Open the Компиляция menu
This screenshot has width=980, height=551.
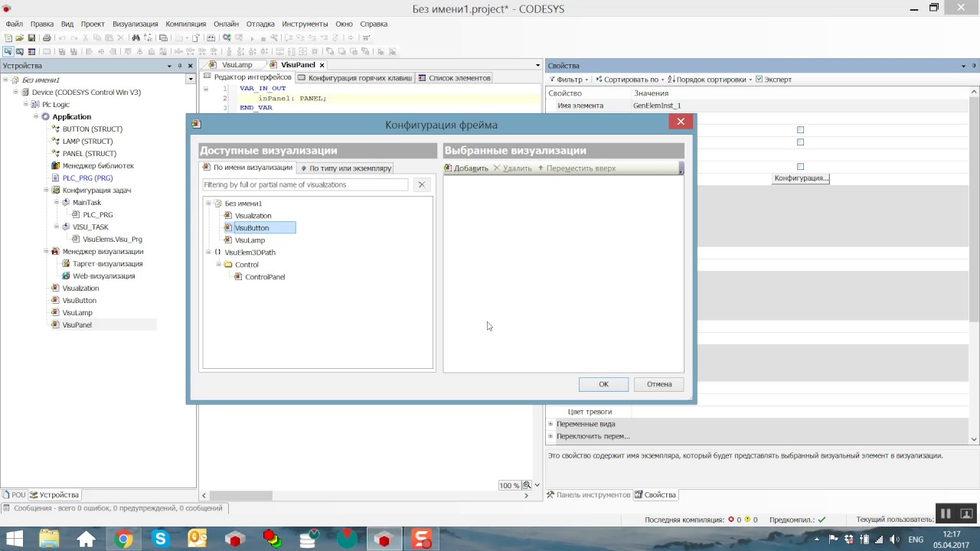(186, 24)
